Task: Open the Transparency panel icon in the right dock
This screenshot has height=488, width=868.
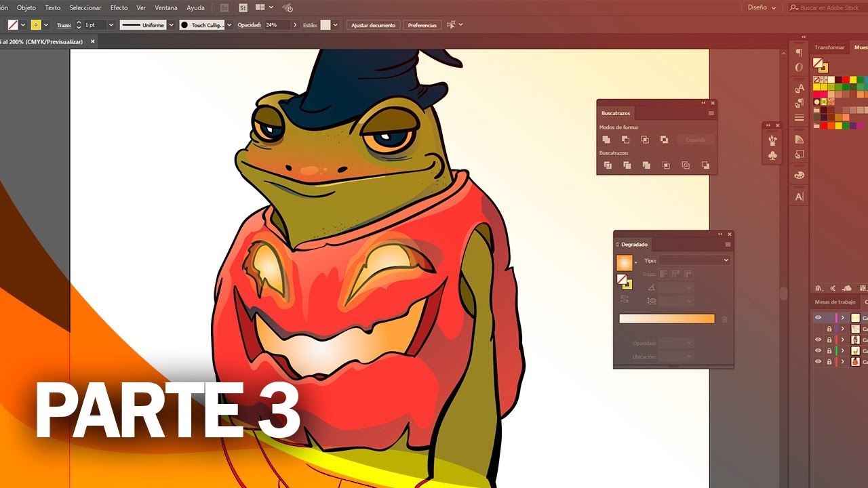Action: click(799, 154)
